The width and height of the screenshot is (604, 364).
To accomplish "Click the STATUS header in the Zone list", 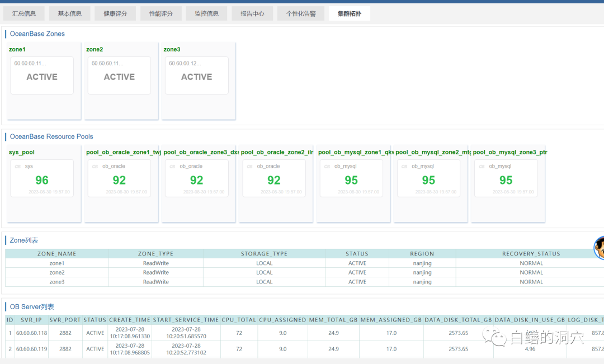I will 357,254.
